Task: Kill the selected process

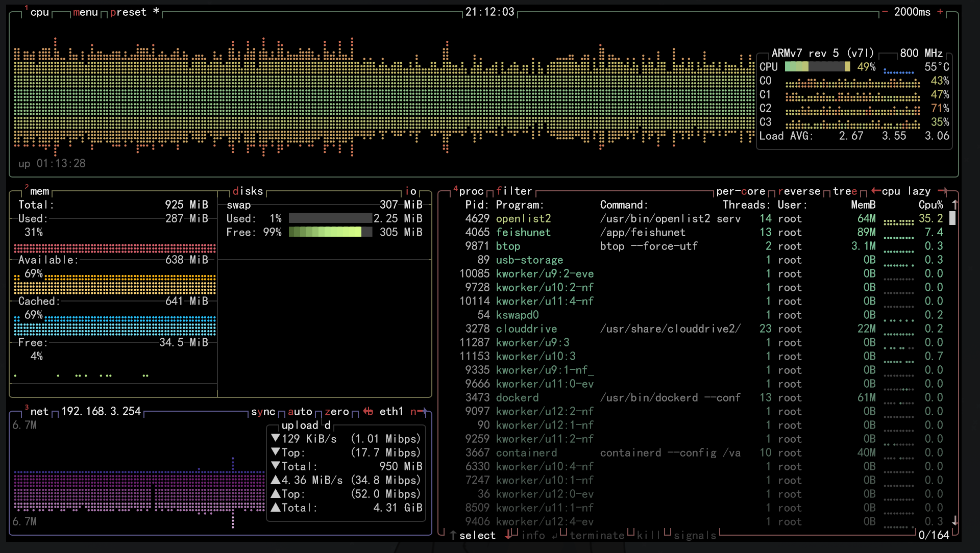Action: click(x=649, y=536)
